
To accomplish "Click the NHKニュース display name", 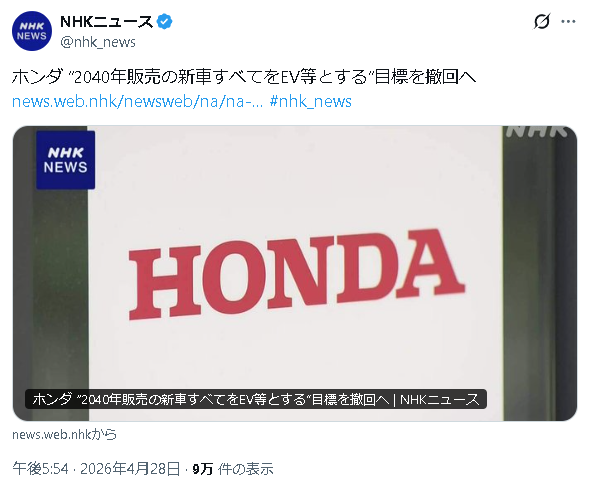I will coord(107,22).
